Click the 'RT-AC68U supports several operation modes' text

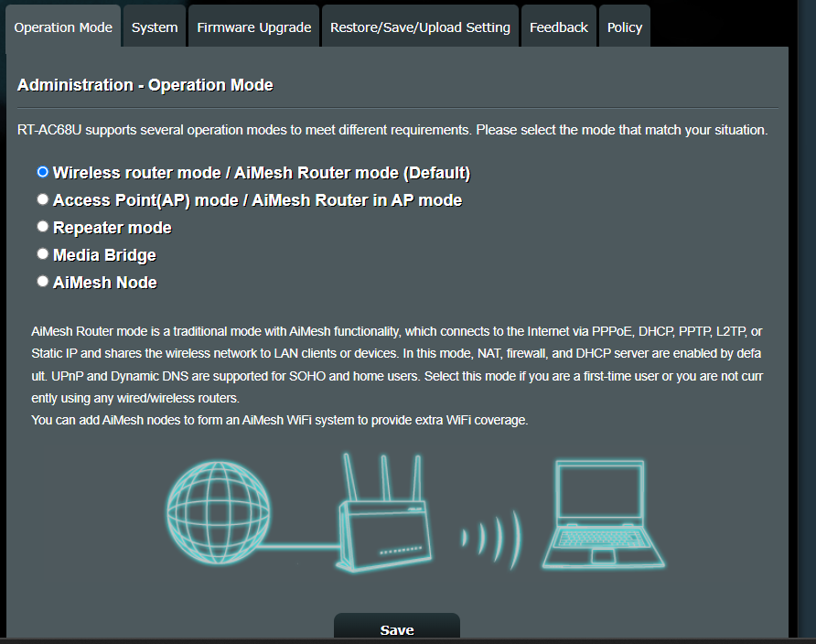(x=392, y=130)
